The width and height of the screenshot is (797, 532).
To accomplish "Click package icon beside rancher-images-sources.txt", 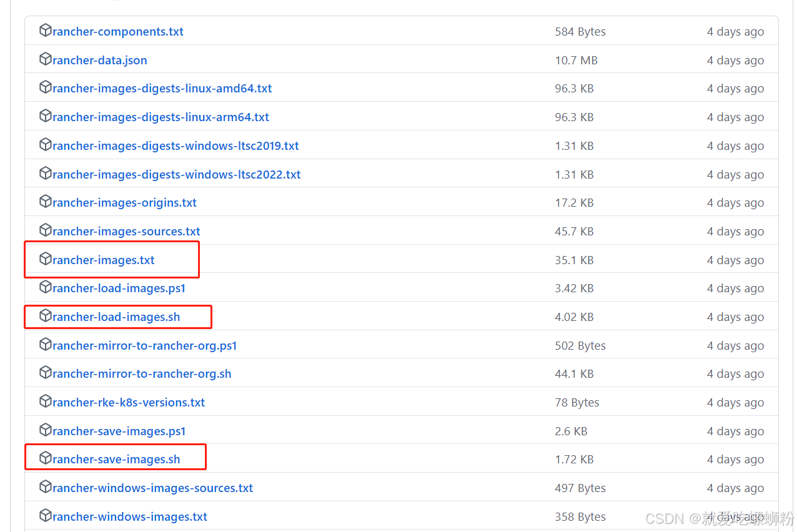I will [45, 230].
